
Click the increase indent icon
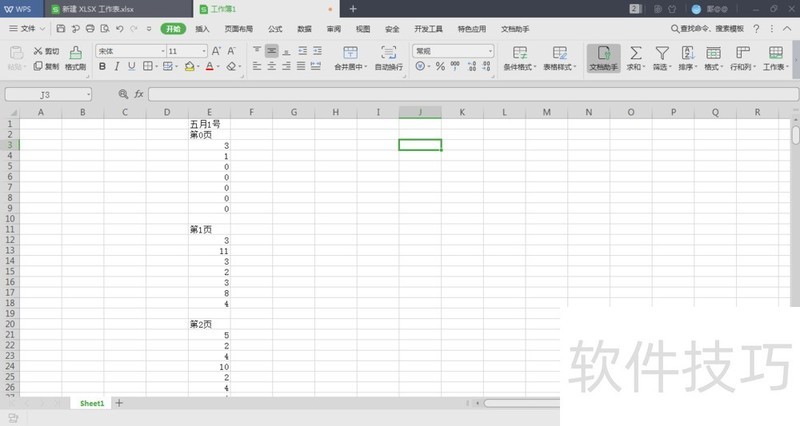317,51
